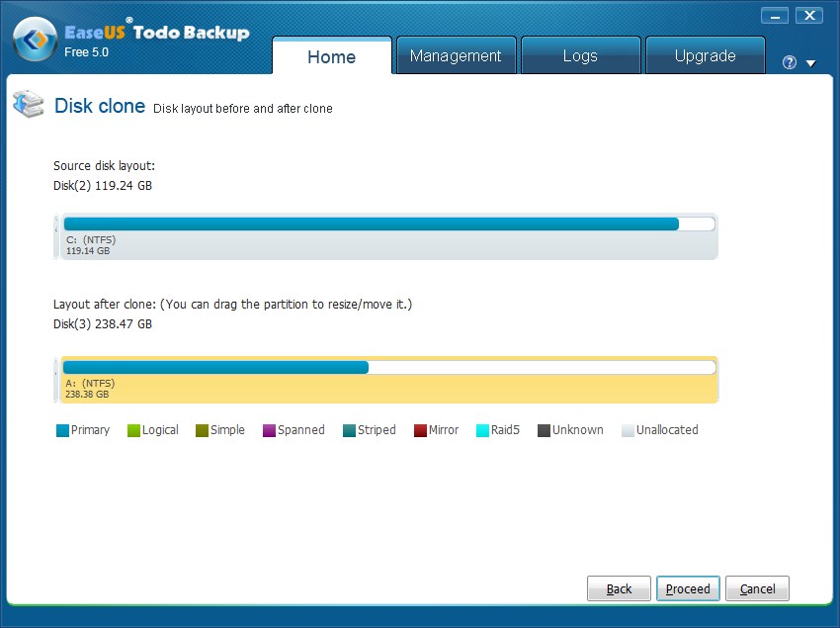Viewport: 840px width, 628px height.
Task: Click the Cancel button
Action: (757, 588)
